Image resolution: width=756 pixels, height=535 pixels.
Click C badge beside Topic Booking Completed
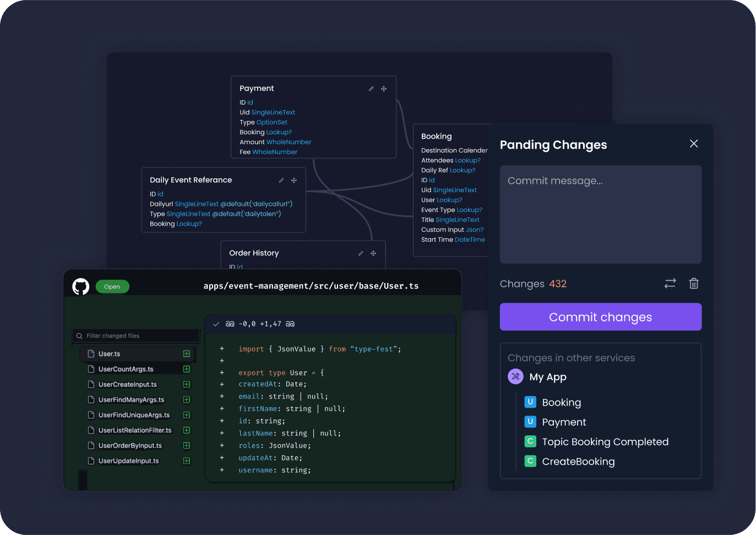click(x=530, y=441)
